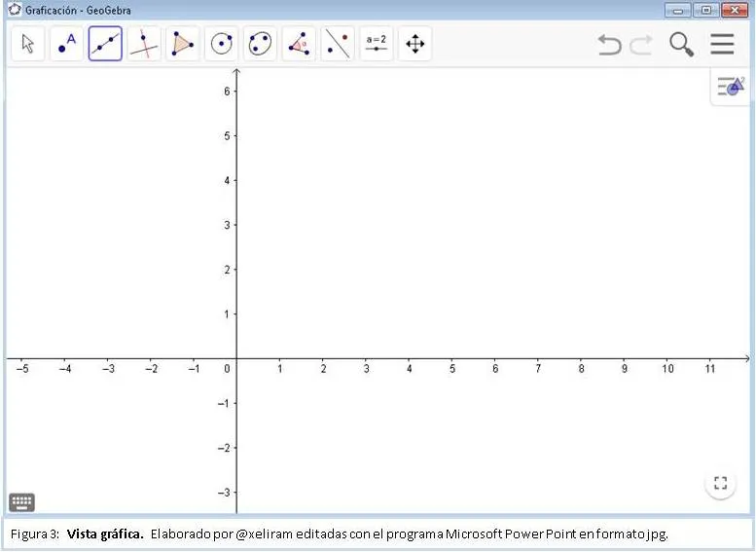Viewport: 756px width, 552px height.
Task: Click the origin label 0
Action: point(227,369)
